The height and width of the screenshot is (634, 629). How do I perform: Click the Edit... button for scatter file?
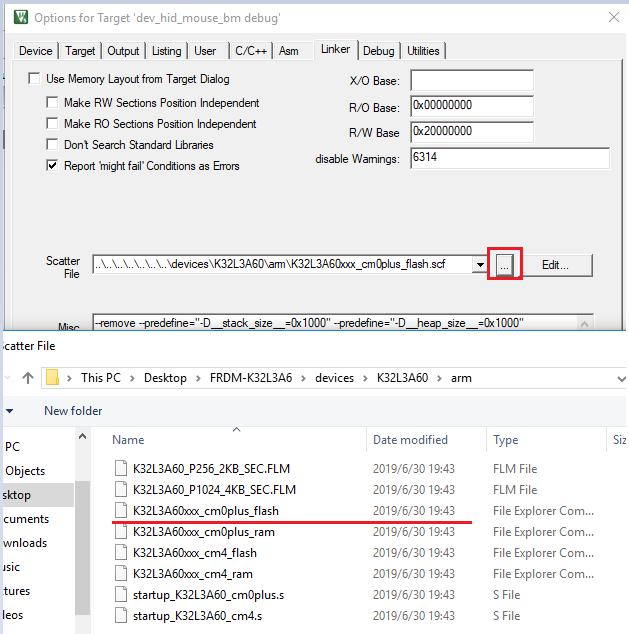[556, 265]
